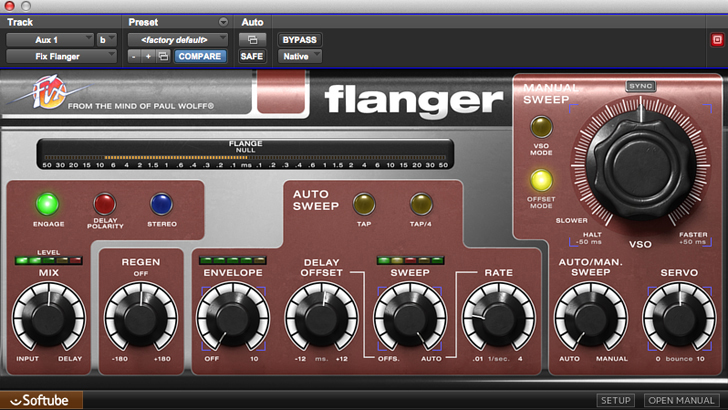Click the Auto header label
The height and width of the screenshot is (410, 728).
[x=252, y=22]
